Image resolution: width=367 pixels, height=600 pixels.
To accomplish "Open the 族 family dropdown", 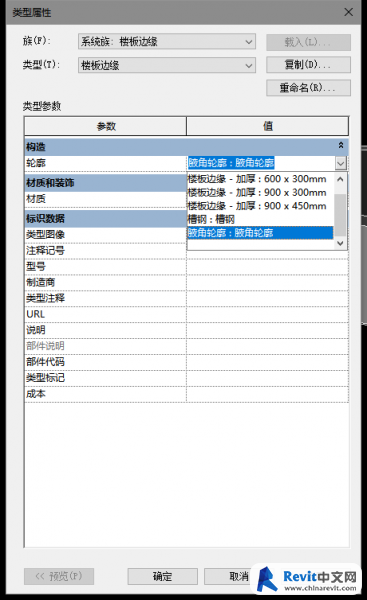I will point(167,41).
